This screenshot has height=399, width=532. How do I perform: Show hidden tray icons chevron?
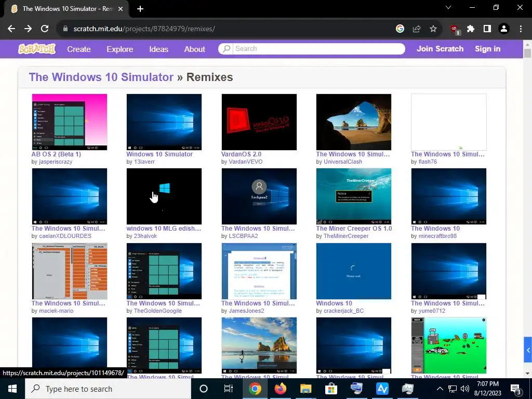[440, 389]
